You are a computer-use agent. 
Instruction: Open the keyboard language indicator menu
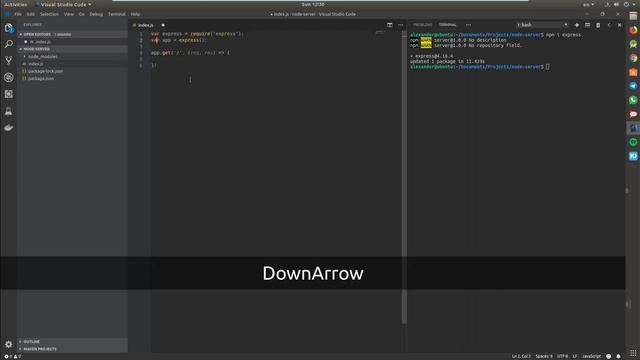589,4
